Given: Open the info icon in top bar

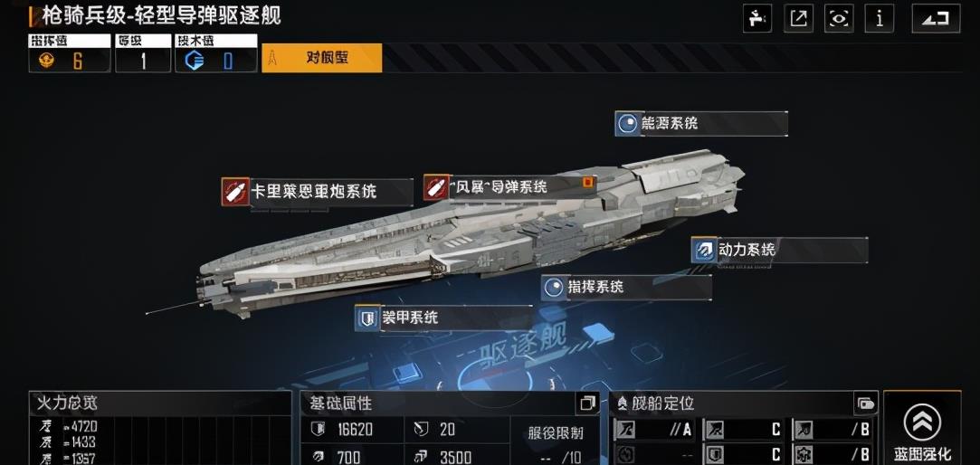Looking at the screenshot, I should point(879,19).
